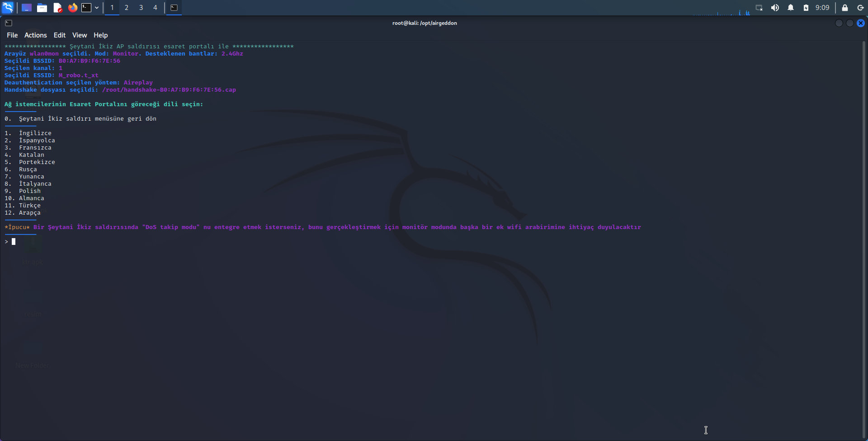
Task: Select the terminal window in the taskbar
Action: pos(174,8)
